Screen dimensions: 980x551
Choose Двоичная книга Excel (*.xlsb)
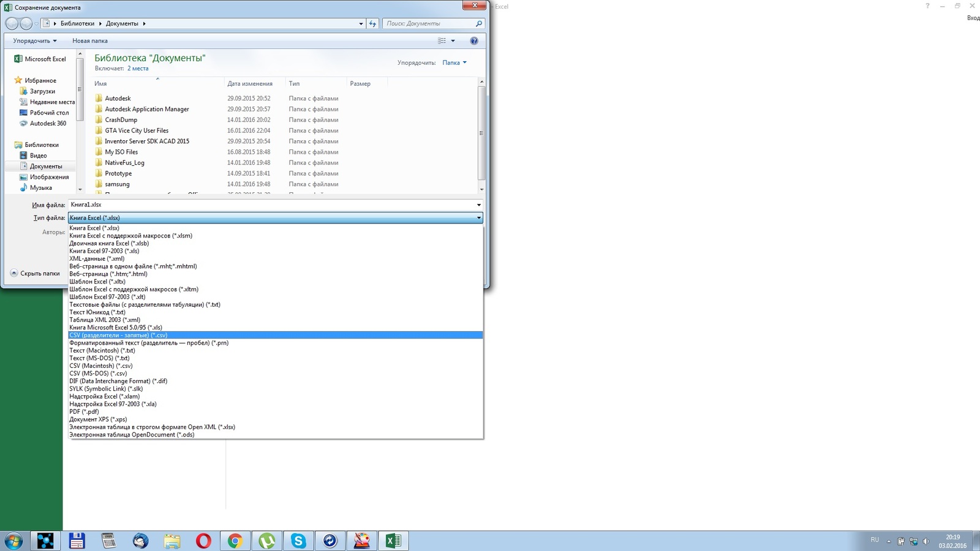[276, 243]
